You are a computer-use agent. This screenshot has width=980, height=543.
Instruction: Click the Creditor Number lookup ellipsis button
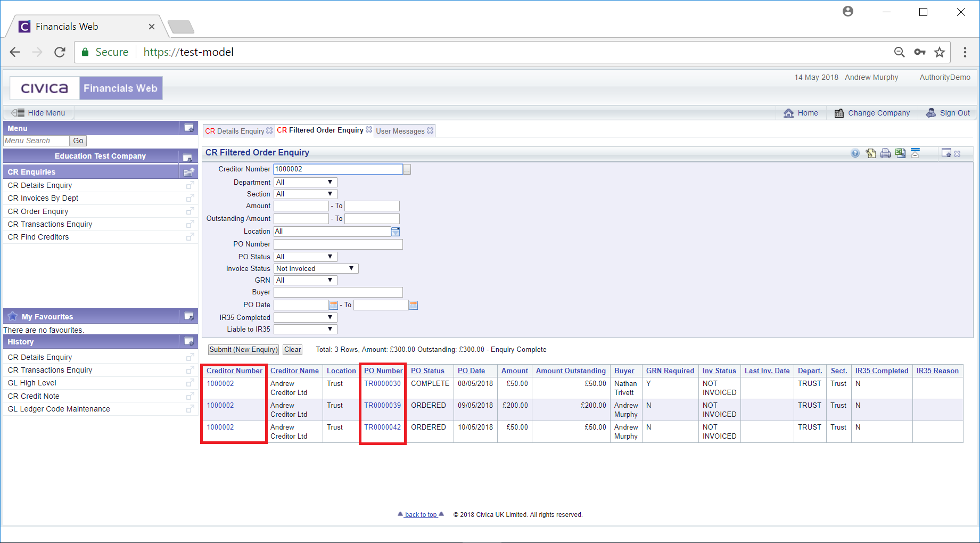(407, 170)
